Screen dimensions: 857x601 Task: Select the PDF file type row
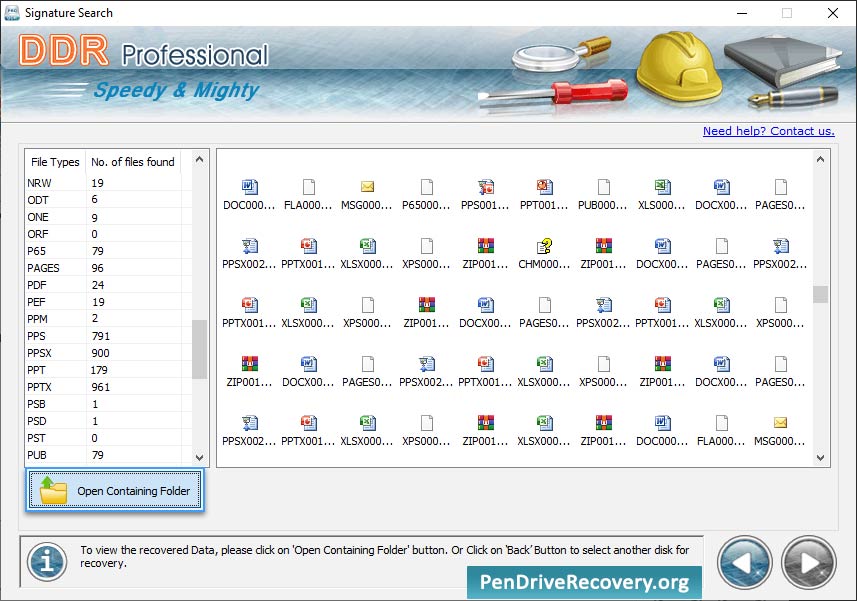[x=104, y=285]
